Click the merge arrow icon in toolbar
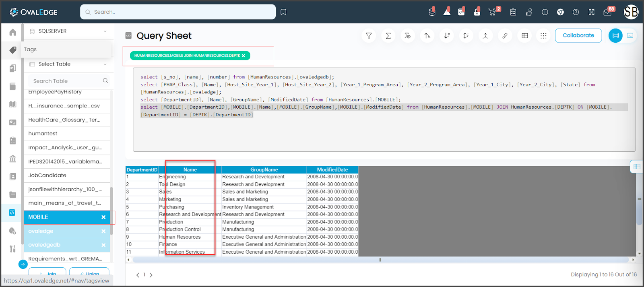644x287 pixels. tap(485, 35)
